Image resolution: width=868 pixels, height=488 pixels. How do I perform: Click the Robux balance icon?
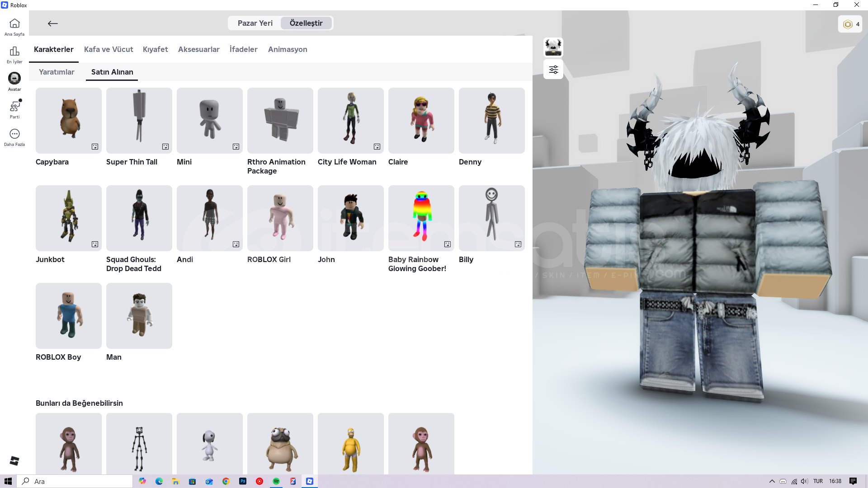848,24
